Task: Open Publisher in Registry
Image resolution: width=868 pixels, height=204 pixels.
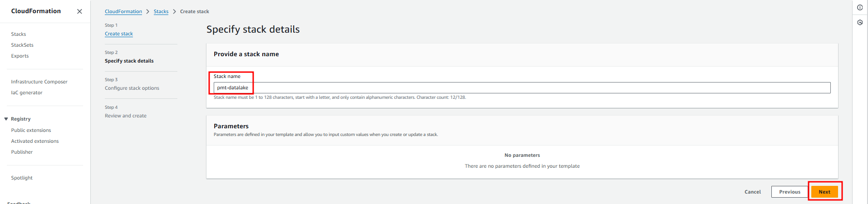Action: tap(22, 152)
